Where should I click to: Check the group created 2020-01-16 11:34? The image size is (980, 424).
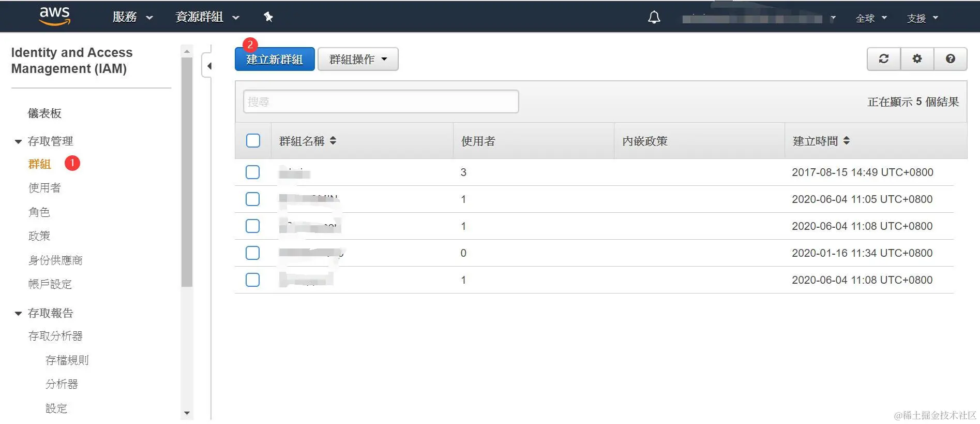[252, 253]
